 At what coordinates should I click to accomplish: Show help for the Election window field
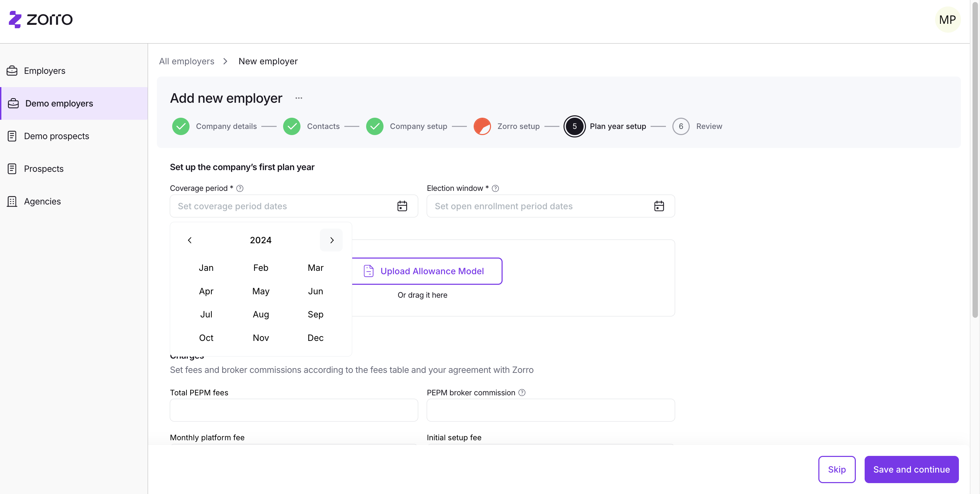(495, 188)
